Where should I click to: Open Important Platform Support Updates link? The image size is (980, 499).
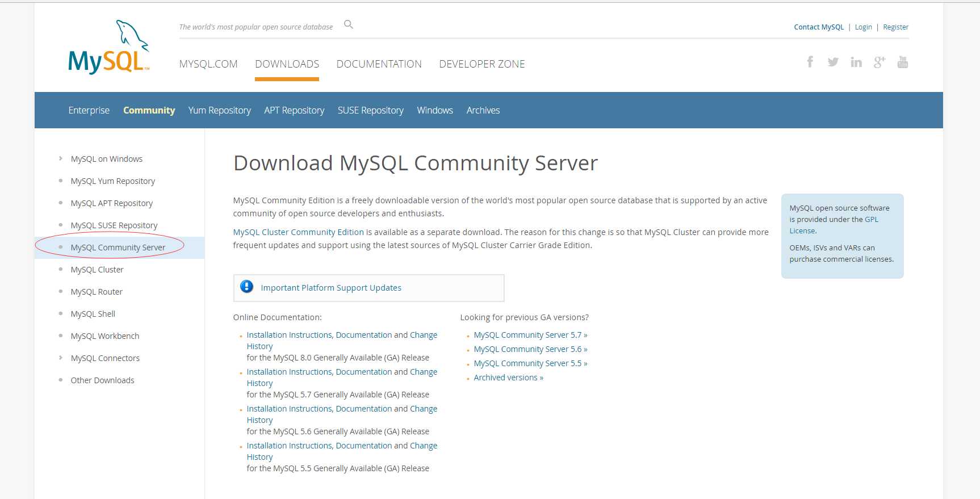click(x=331, y=288)
